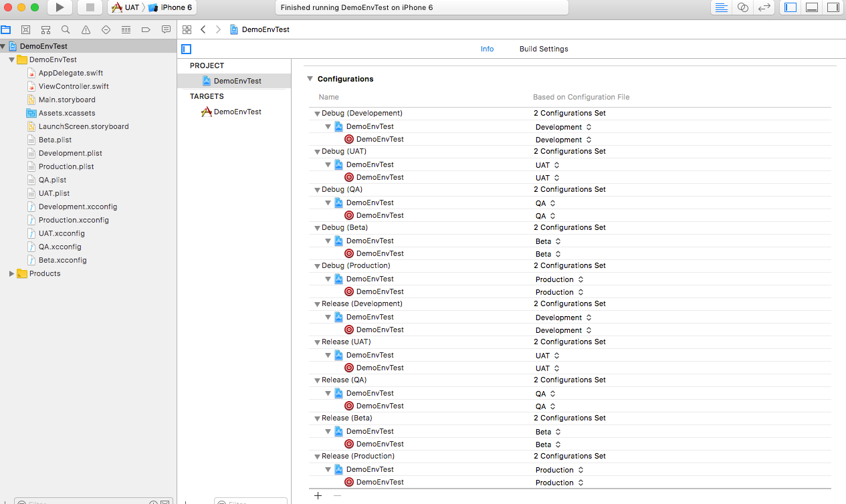Click the Name column header
This screenshot has width=846, height=504.
[x=329, y=97]
